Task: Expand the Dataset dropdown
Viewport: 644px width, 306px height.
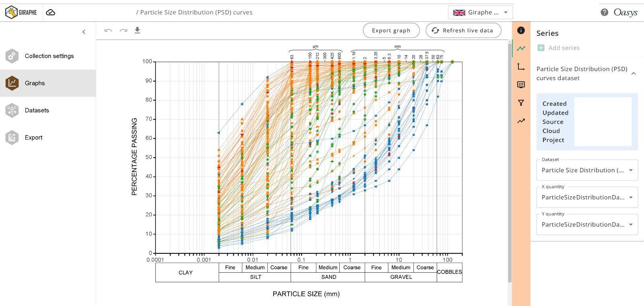Action: [x=587, y=170]
